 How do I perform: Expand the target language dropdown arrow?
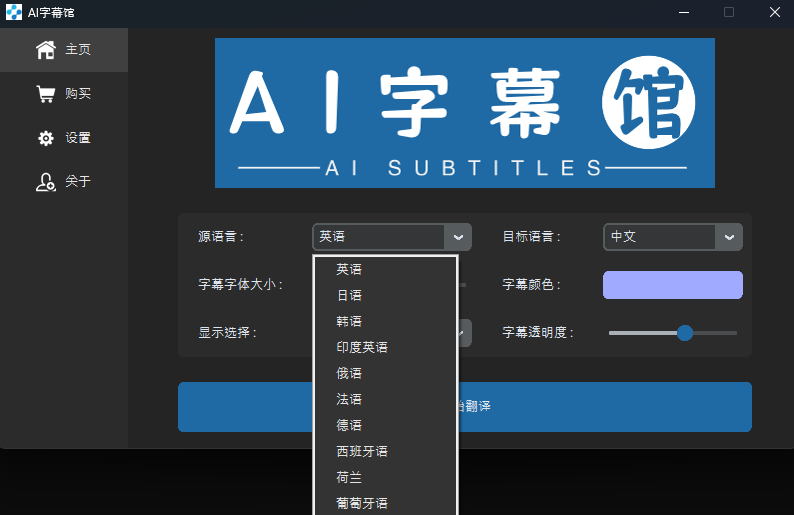click(x=728, y=237)
